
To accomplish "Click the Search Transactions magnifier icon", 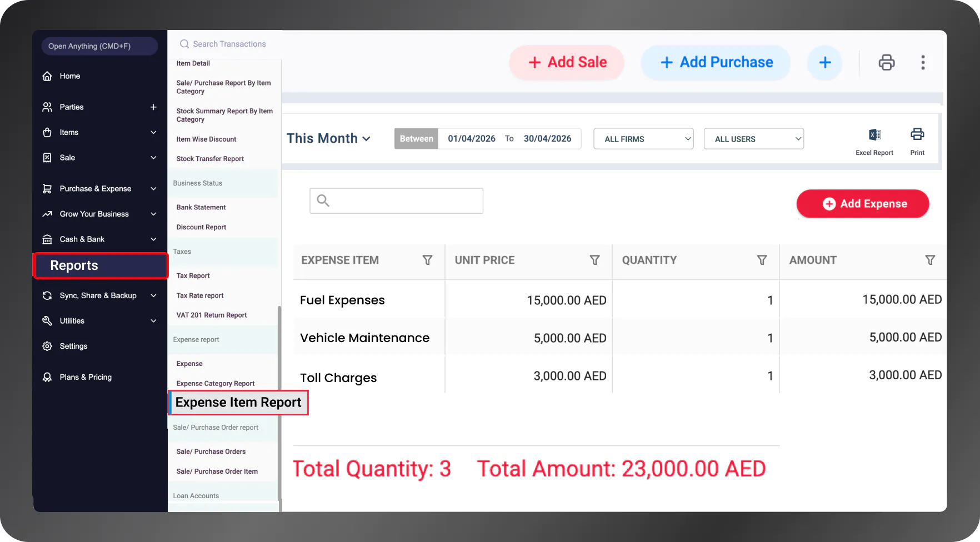I will coord(184,44).
